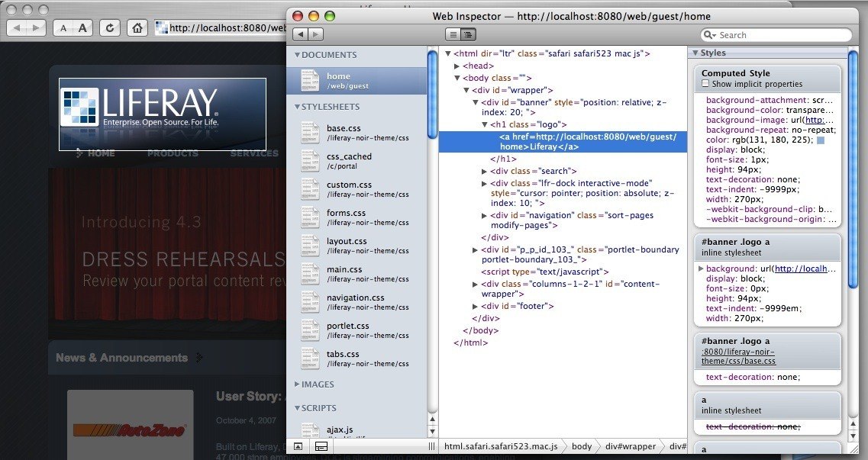Click the Inspector back navigation arrow

coord(300,34)
